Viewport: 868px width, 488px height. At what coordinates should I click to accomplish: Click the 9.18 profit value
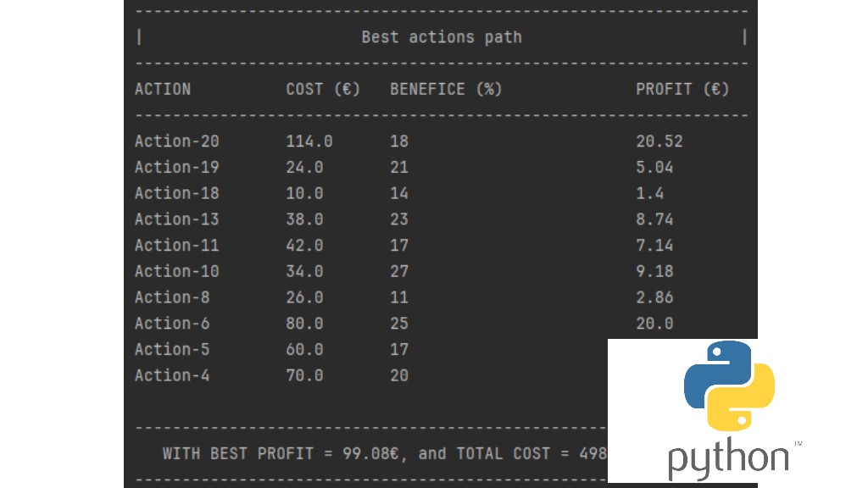point(654,271)
